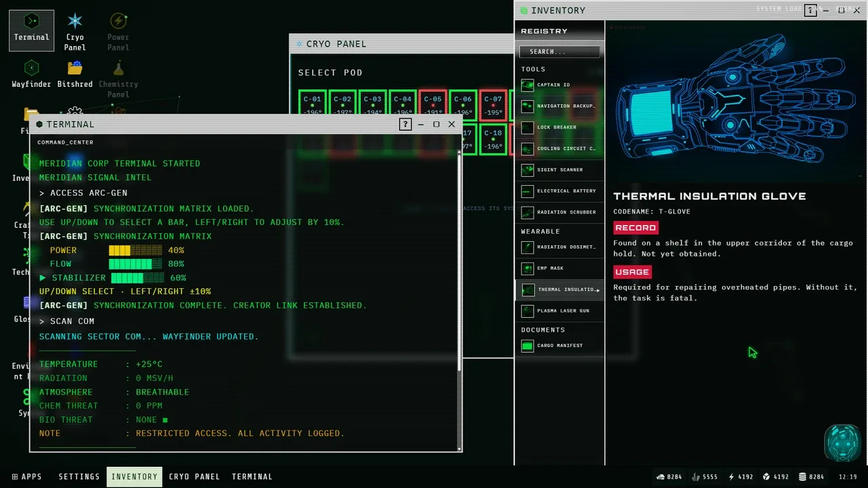Select red pod C-05 in Cryo Panel

pos(433,104)
